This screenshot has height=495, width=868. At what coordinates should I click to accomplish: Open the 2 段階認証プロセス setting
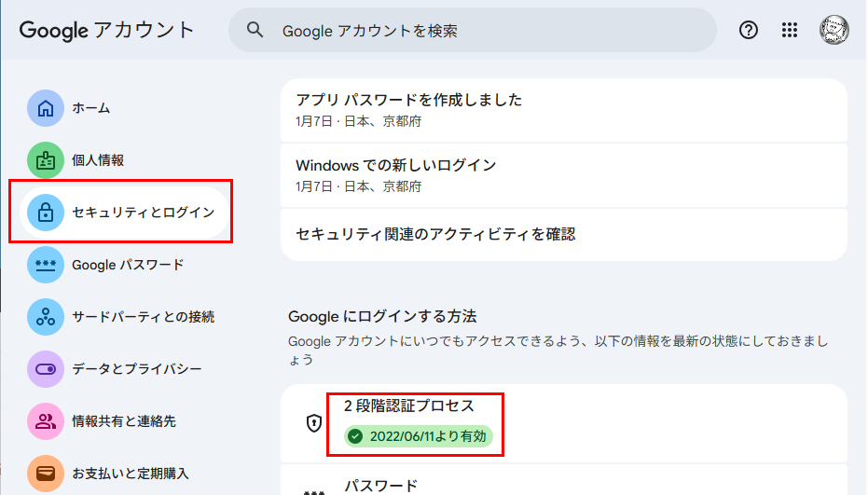click(563, 423)
